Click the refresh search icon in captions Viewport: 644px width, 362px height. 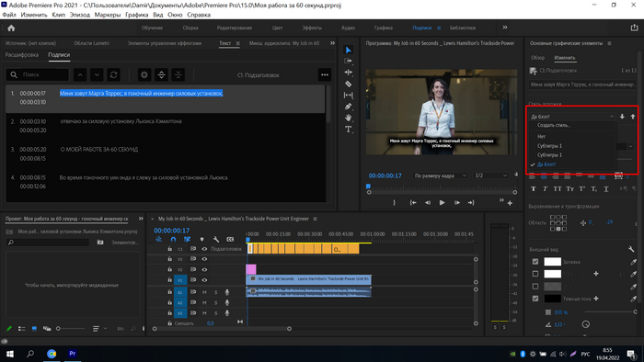(114, 74)
